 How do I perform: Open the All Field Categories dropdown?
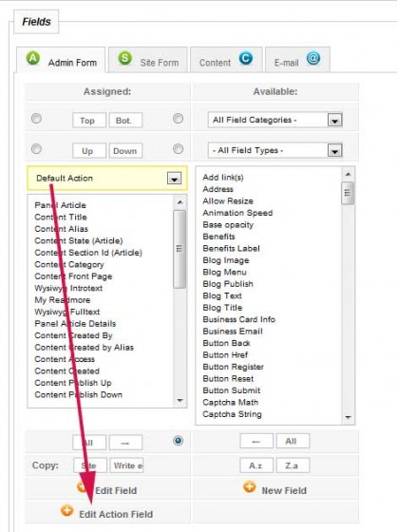point(275,120)
